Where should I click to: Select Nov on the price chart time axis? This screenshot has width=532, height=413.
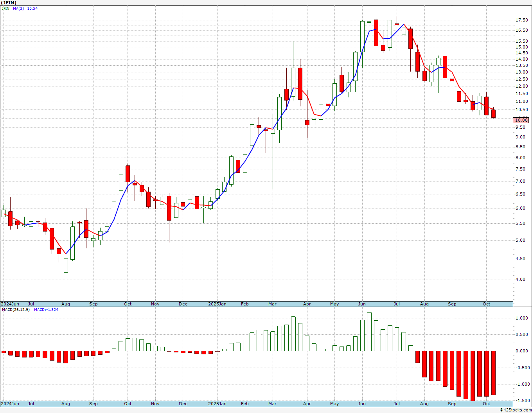tap(155, 304)
